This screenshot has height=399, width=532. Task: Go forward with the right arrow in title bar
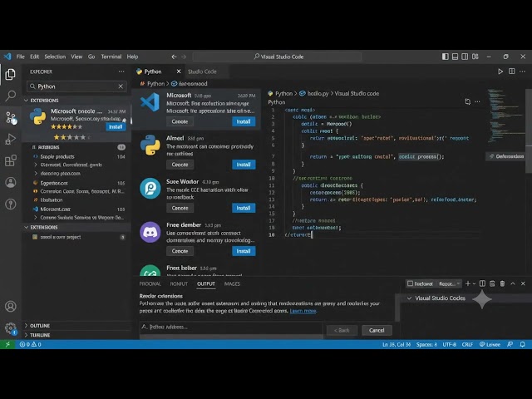184,57
